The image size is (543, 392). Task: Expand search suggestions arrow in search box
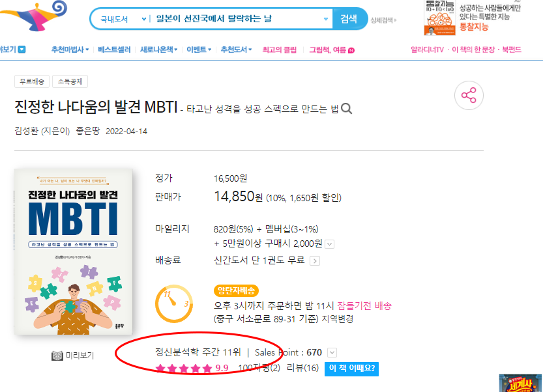(325, 19)
